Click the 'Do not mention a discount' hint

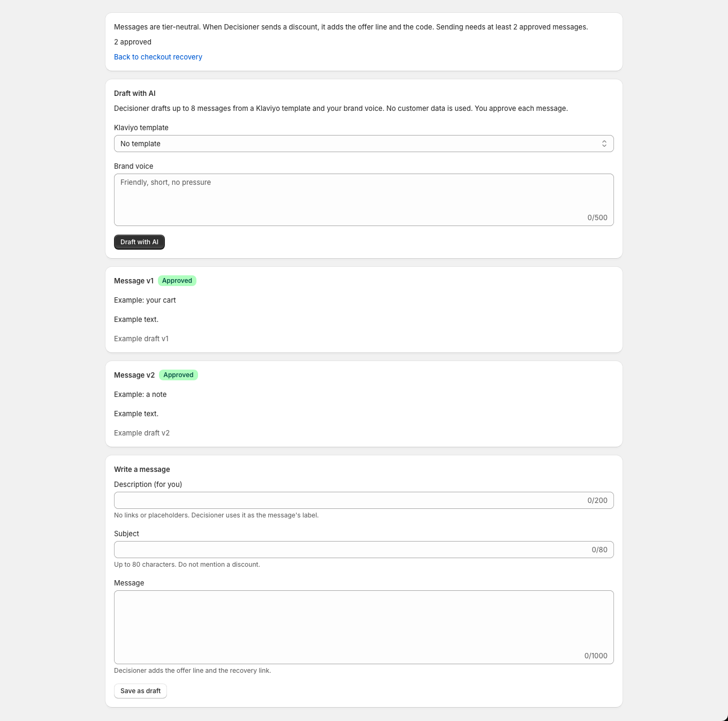[219, 565]
